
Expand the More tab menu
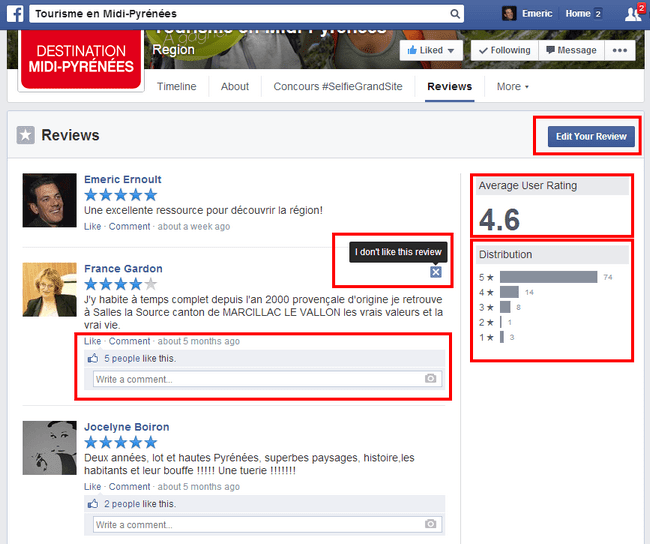point(512,86)
